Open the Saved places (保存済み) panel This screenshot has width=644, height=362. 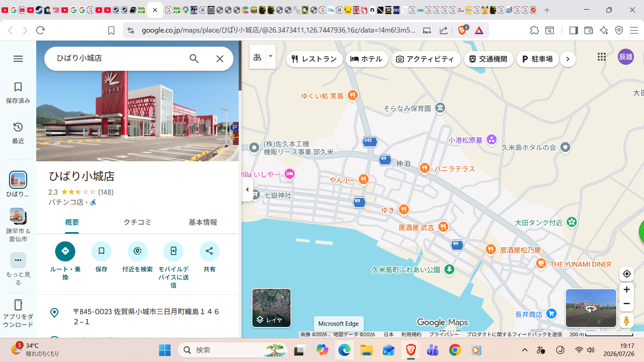point(18,93)
